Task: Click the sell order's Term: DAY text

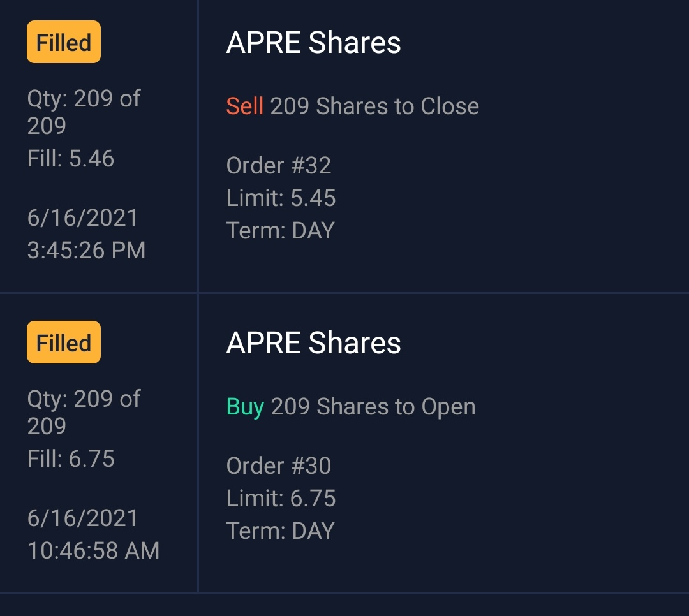Action: (x=280, y=231)
